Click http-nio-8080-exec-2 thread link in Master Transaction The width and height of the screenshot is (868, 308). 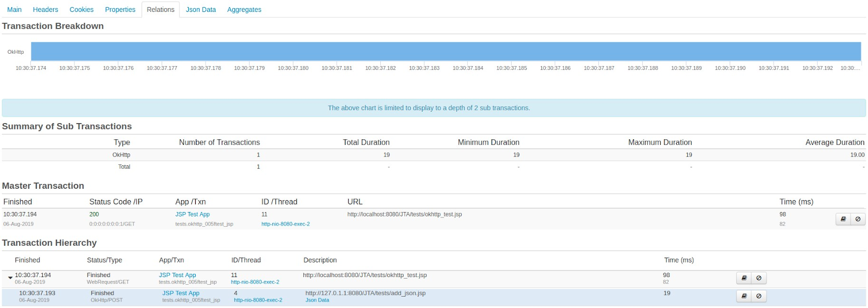point(285,224)
